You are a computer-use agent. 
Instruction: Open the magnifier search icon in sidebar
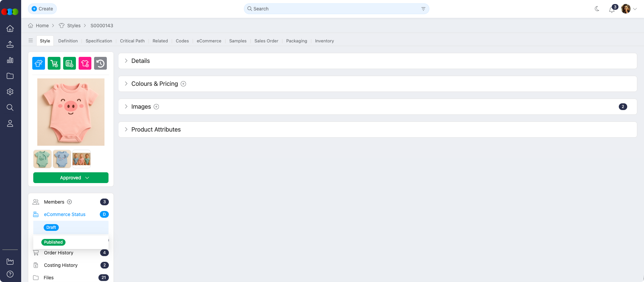click(10, 107)
